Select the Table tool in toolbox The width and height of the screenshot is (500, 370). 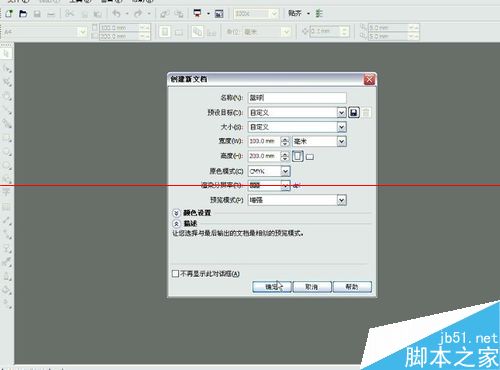coord(6,207)
